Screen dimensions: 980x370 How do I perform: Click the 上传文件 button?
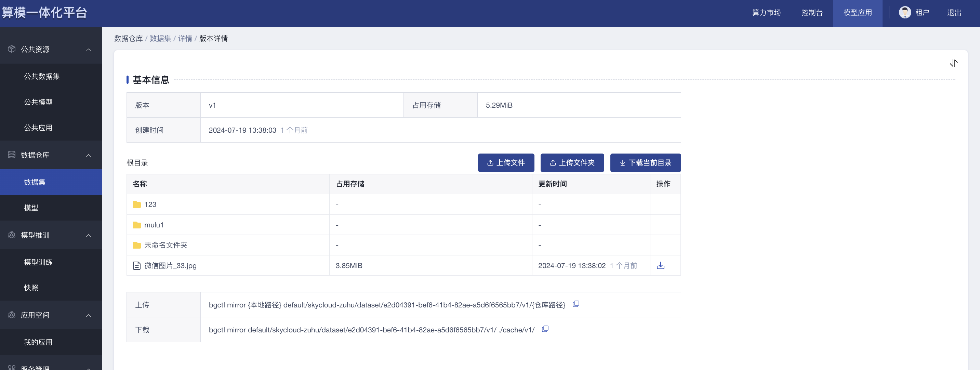click(506, 163)
